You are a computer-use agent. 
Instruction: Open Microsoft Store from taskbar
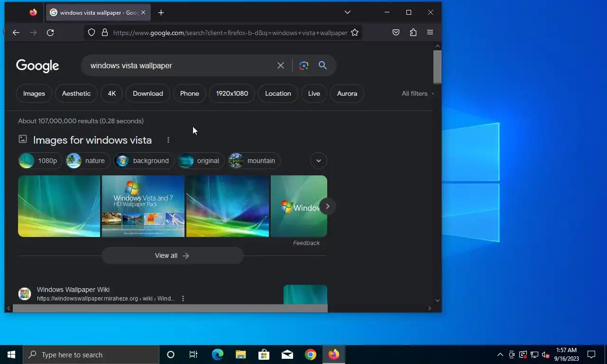click(x=264, y=355)
